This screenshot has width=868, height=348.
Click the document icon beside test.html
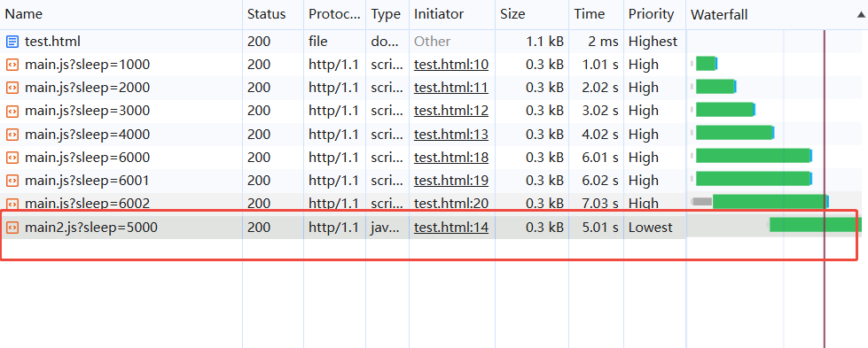pos(12,42)
